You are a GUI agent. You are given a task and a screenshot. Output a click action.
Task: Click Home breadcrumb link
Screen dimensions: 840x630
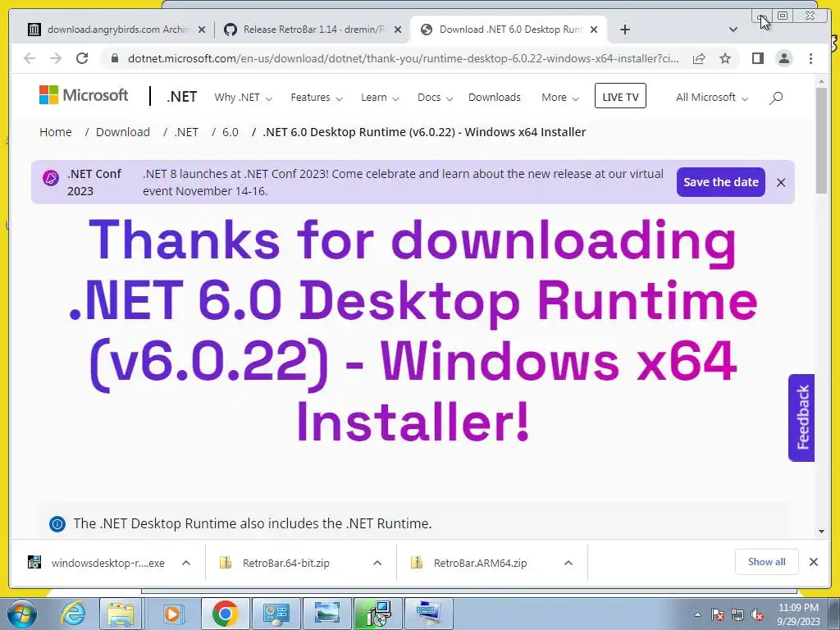click(x=56, y=132)
